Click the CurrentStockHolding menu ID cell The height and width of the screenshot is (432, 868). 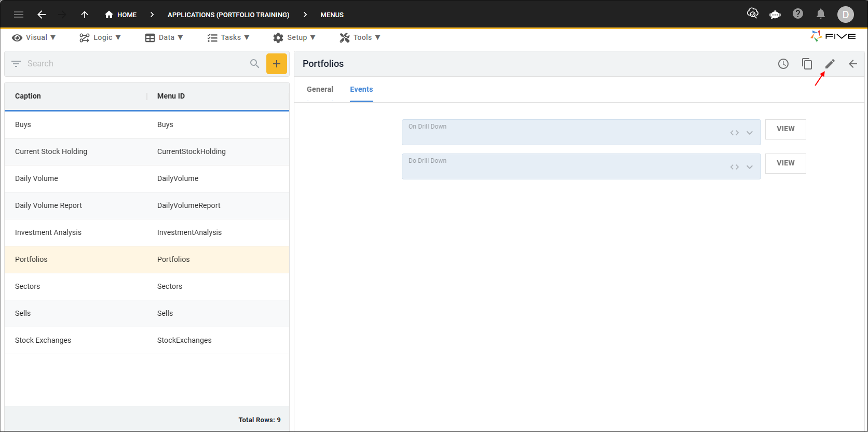[x=192, y=151]
